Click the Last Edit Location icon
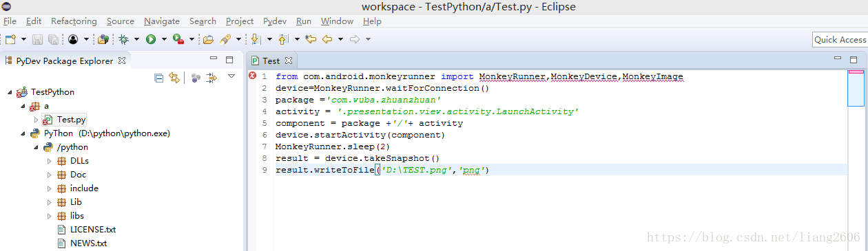This screenshot has width=868, height=251. click(x=311, y=39)
